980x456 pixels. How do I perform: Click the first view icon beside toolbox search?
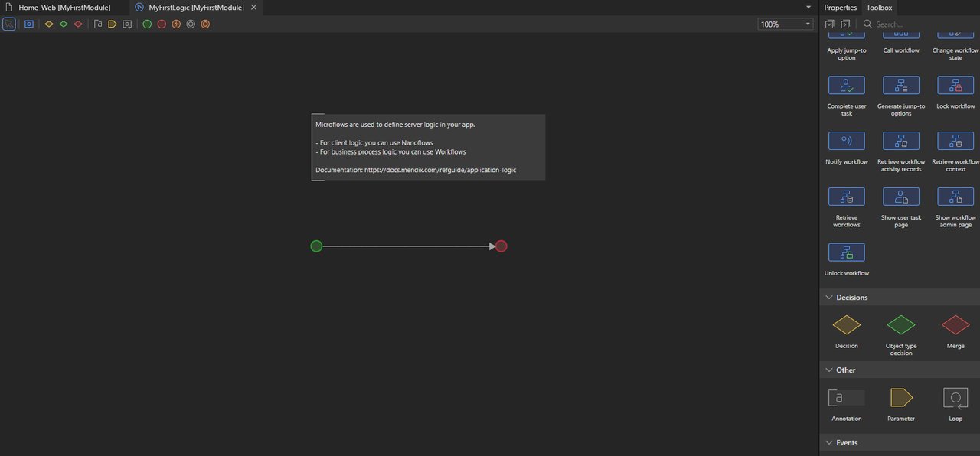tap(829, 24)
